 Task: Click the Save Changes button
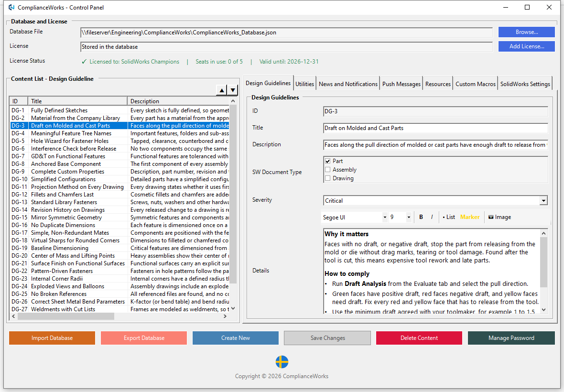coord(327,338)
